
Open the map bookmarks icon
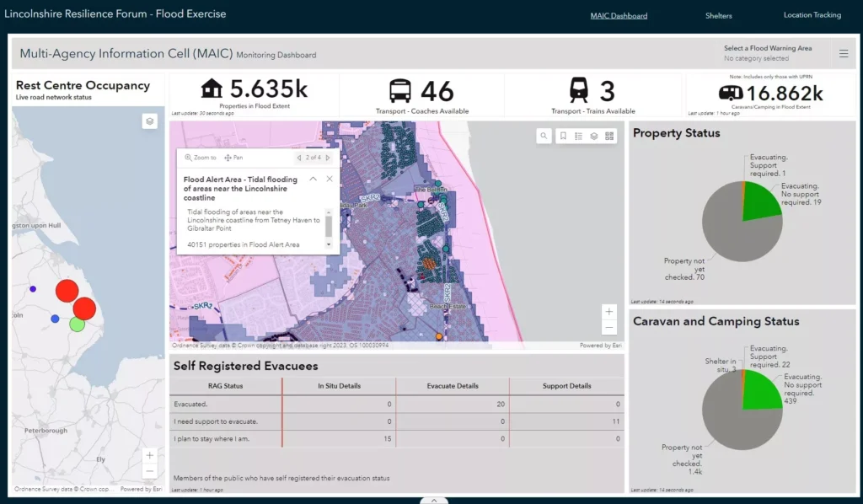(564, 136)
